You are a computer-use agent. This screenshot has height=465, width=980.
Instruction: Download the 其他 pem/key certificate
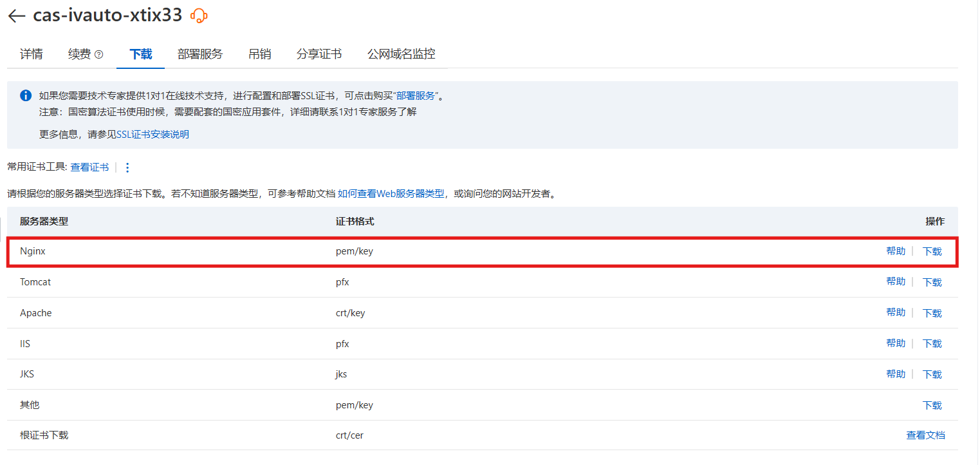[932, 405]
